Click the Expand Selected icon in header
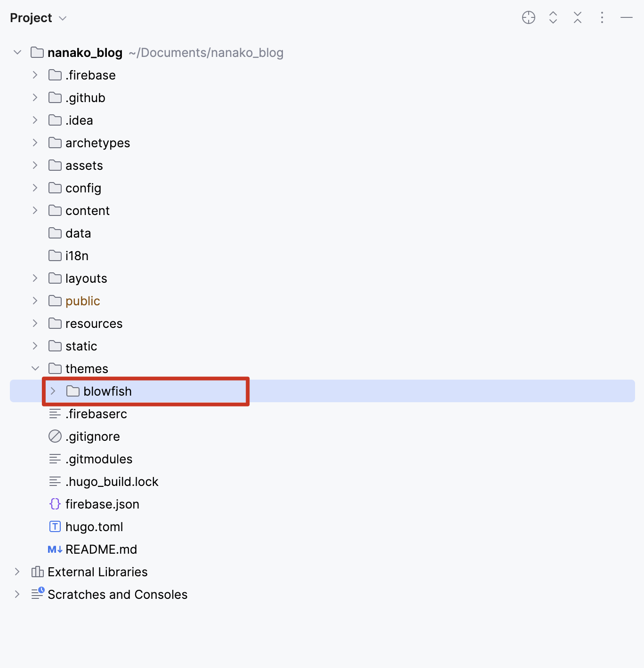 (553, 18)
